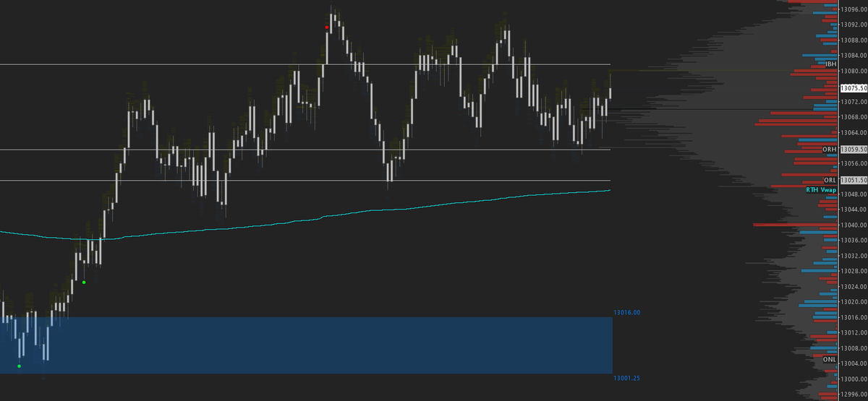The height and width of the screenshot is (401, 868).
Task: Click the 13001.25 zone bottom label
Action: point(627,378)
